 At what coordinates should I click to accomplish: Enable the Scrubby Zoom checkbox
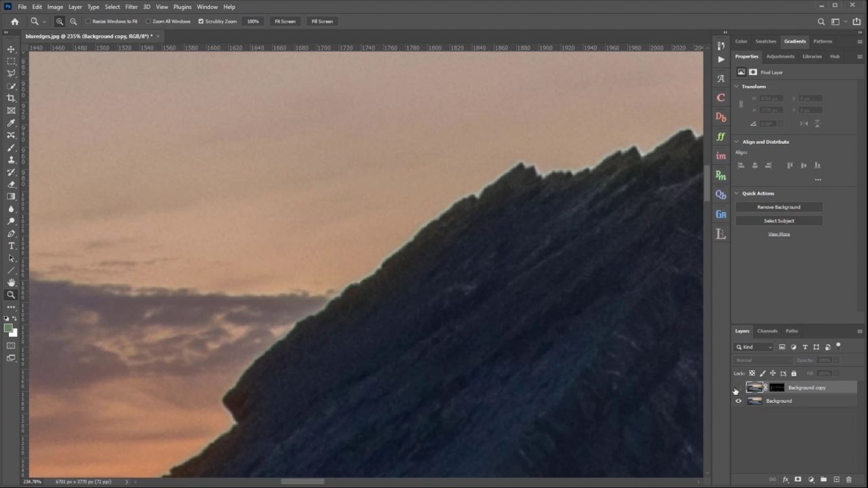(201, 21)
